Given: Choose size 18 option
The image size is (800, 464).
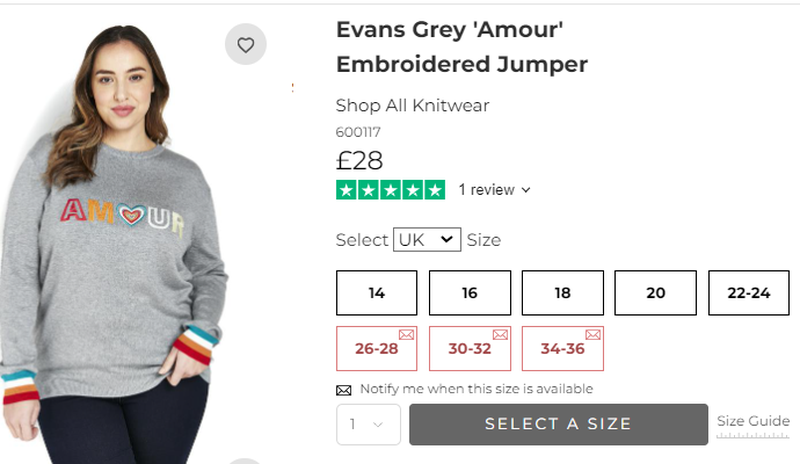Looking at the screenshot, I should click(x=563, y=293).
